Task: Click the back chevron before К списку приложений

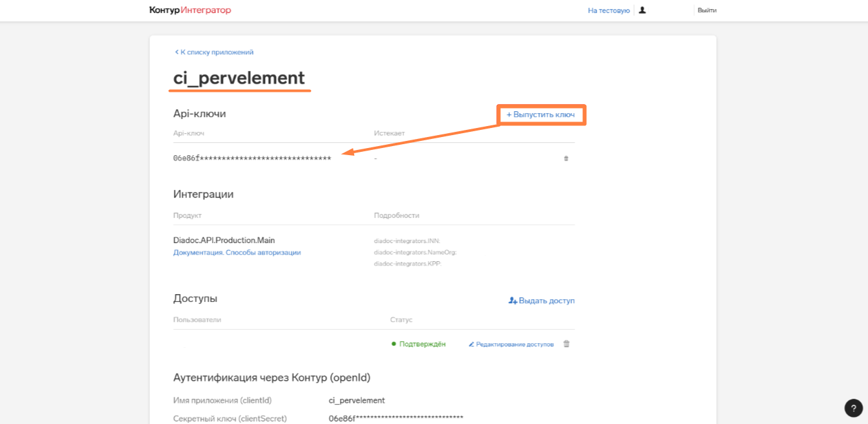Action: point(176,52)
